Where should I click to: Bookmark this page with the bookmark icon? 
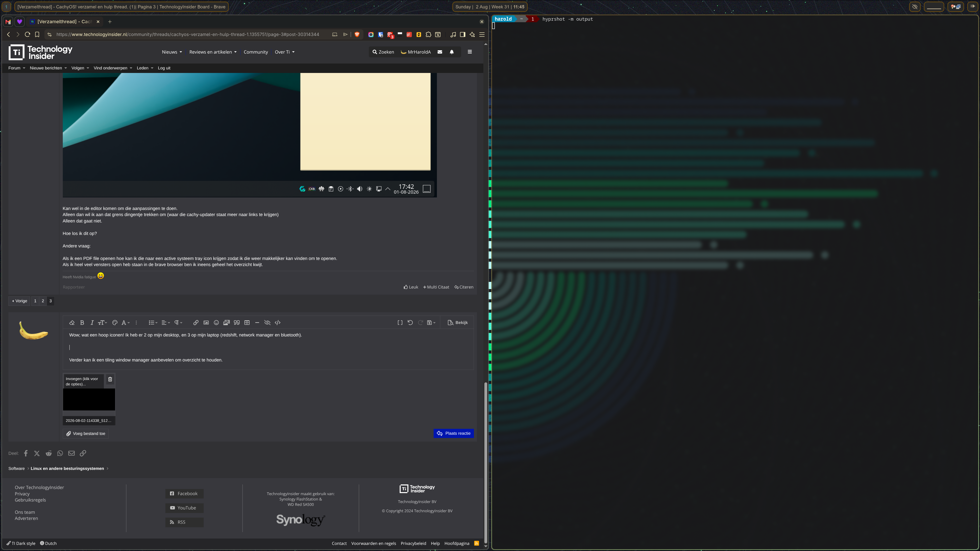click(37, 35)
